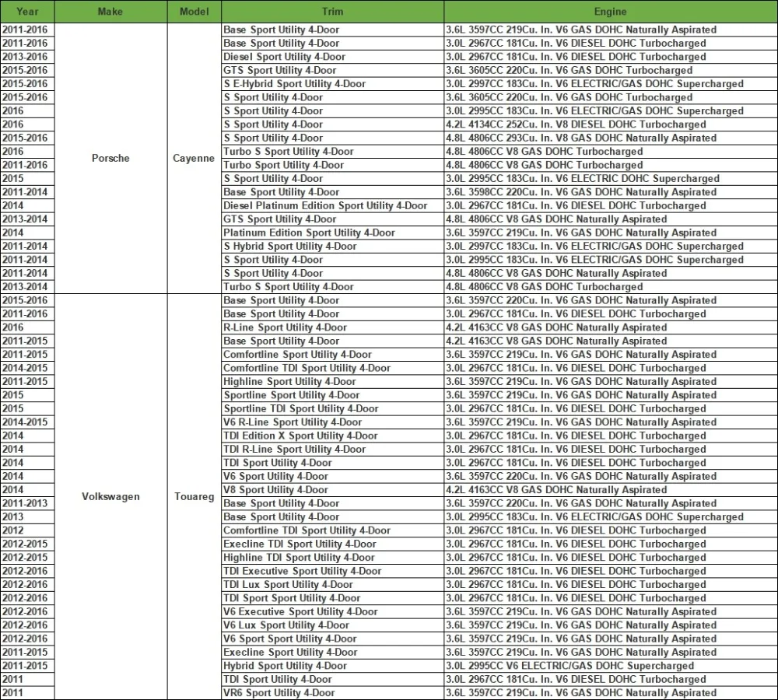Click 'R-Line Sport Utility 4-Door' trim cell
Screen dimensions: 778x700
point(332,327)
